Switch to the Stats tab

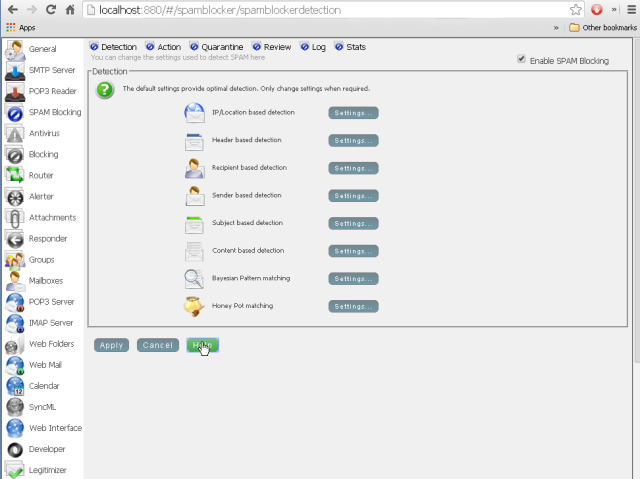352,47
